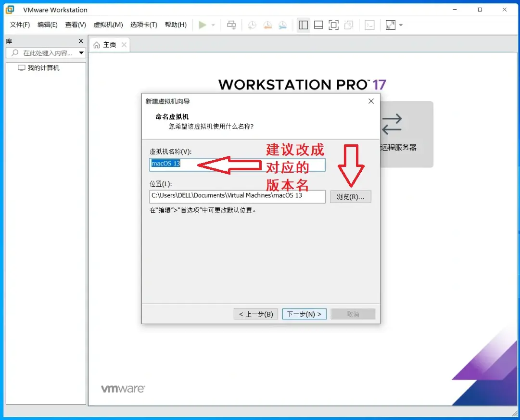The image size is (520, 420).
Task: Open the 帮助(H) menu
Action: tap(176, 25)
